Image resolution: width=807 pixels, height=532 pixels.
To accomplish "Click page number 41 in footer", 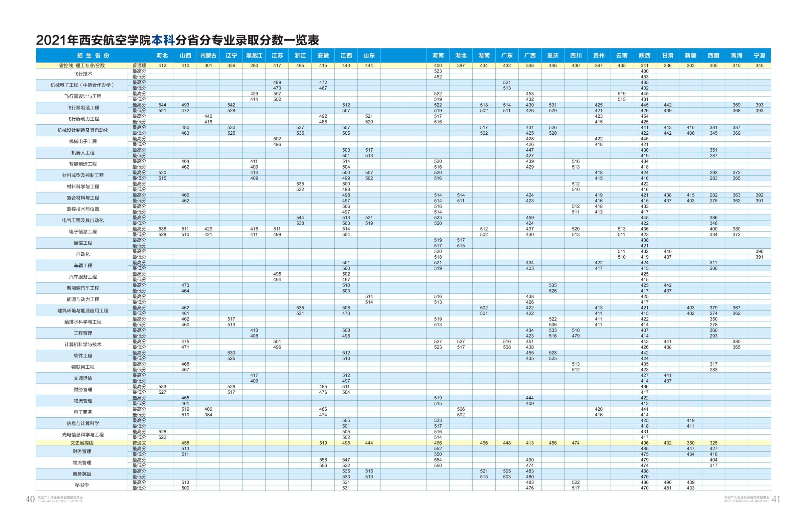I will [x=776, y=499].
